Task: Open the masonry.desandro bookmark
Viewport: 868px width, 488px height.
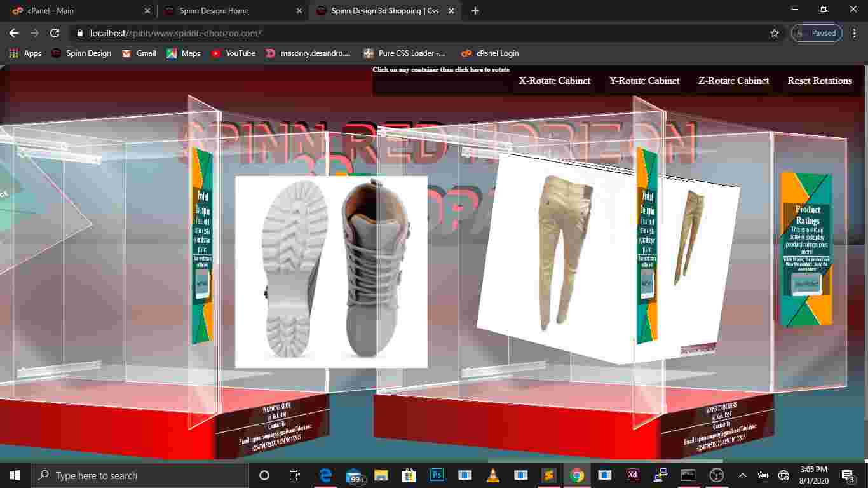Action: [308, 53]
